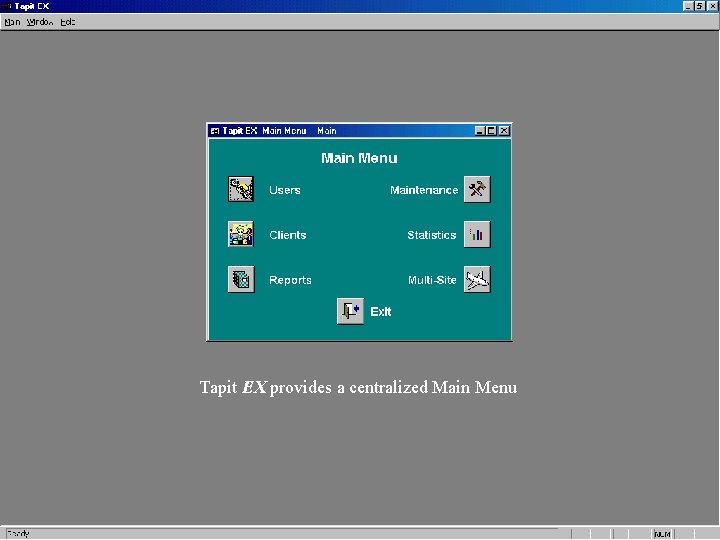720x540 pixels.
Task: Restore down the main Tapit EX window
Action: (x=699, y=6)
